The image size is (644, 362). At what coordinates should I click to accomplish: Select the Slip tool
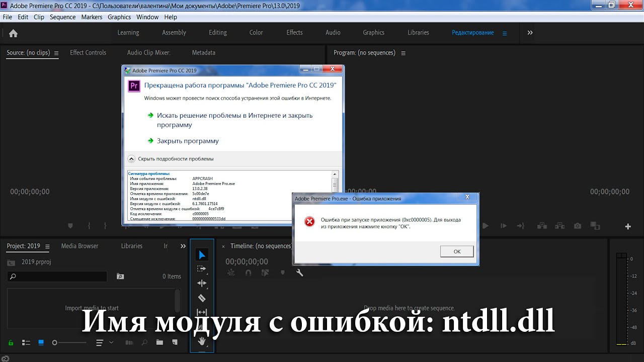coord(202,312)
